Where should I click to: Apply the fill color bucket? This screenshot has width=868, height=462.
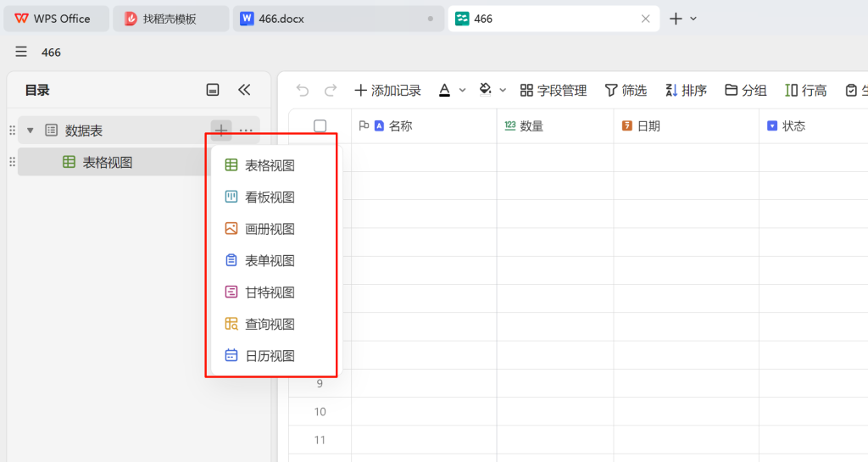(x=485, y=90)
